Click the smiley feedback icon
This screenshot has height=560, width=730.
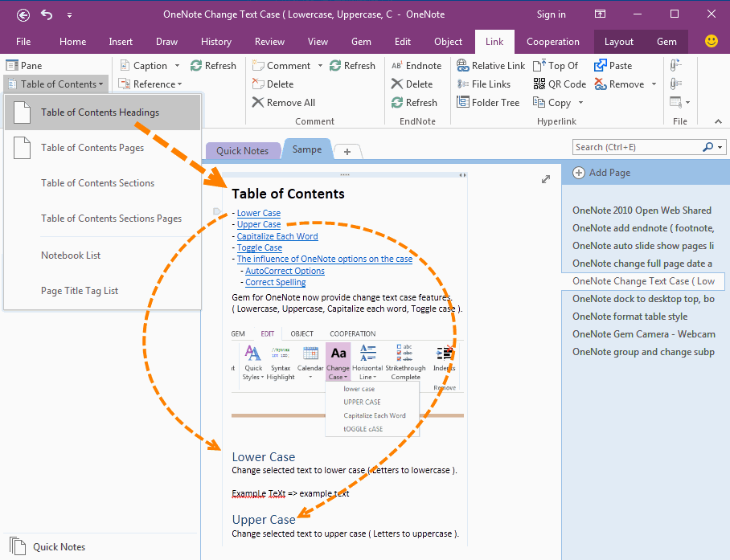pyautogui.click(x=711, y=41)
